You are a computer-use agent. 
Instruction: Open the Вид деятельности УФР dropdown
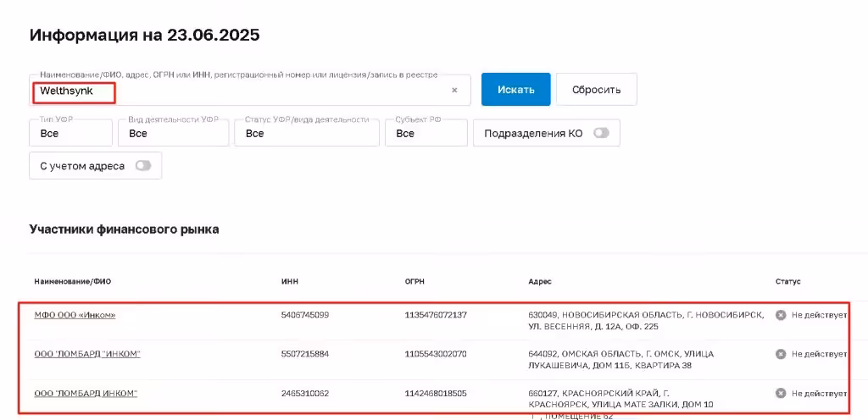(173, 133)
